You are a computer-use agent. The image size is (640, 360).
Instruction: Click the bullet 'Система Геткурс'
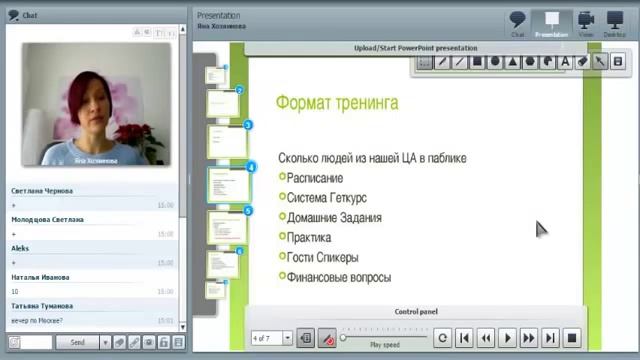pyautogui.click(x=327, y=198)
